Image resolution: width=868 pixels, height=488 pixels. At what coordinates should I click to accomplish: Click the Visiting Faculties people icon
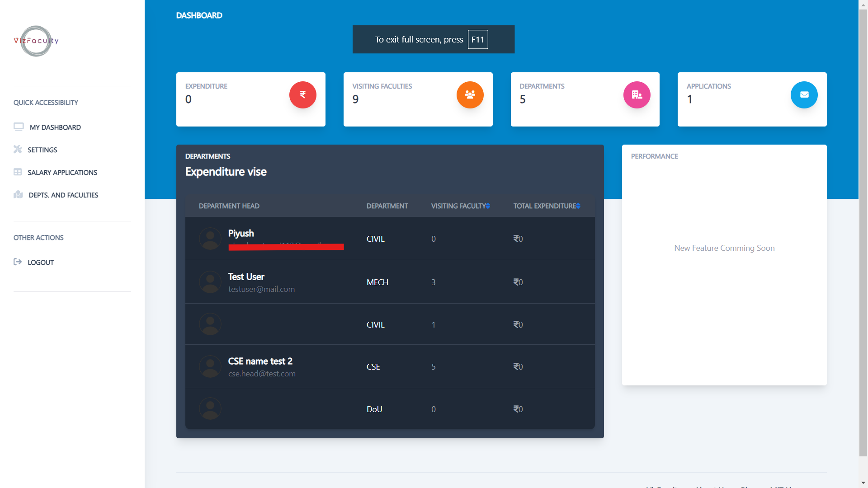469,95
